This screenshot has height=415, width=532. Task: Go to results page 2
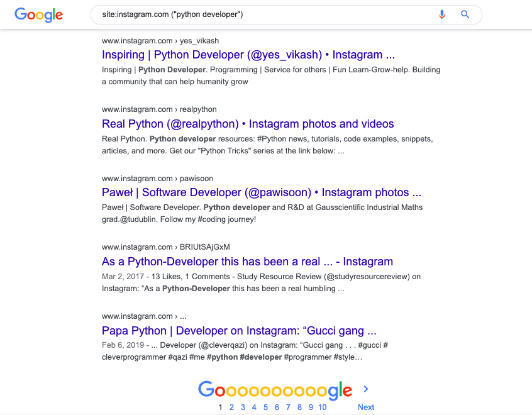tap(231, 407)
